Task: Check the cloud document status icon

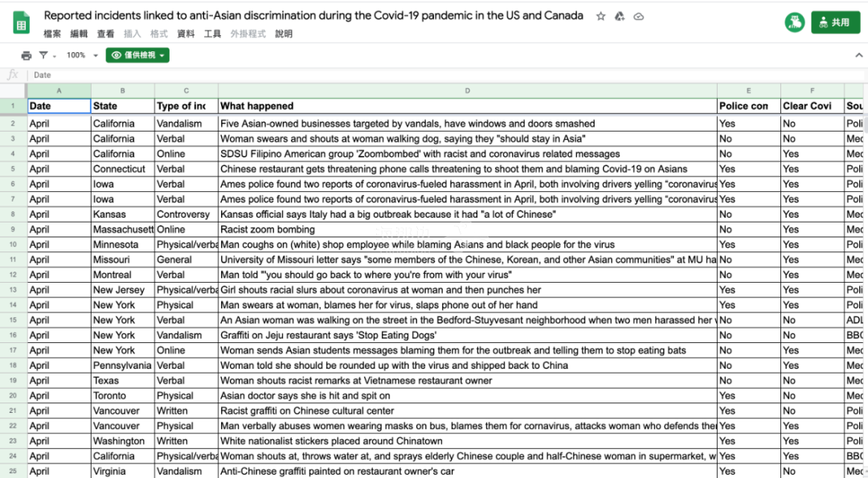Action: click(x=638, y=17)
